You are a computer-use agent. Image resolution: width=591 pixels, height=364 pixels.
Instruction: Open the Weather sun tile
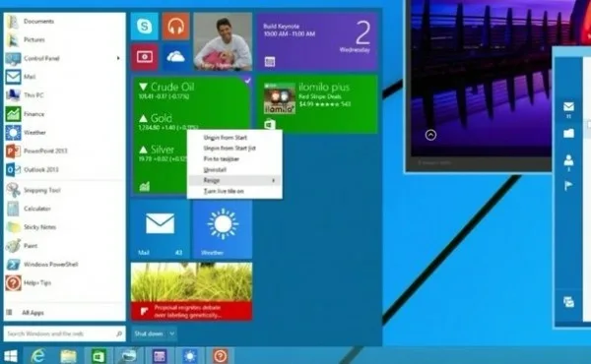coord(223,229)
